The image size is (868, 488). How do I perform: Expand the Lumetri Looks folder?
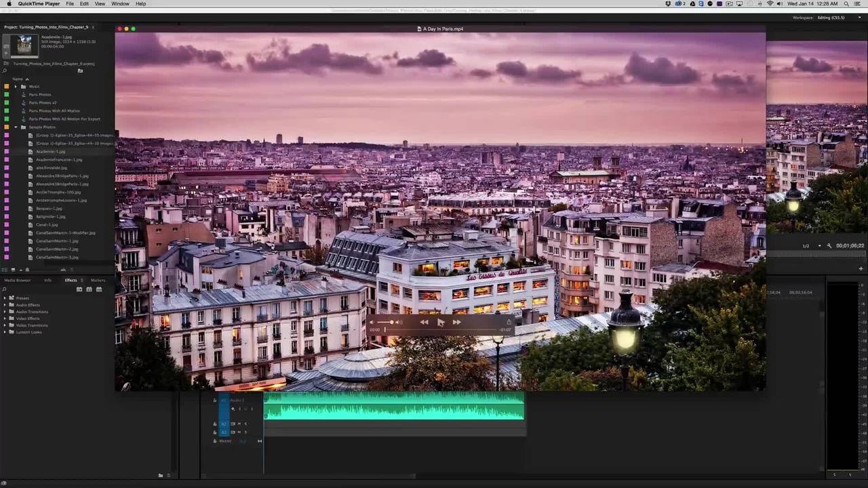click(x=5, y=332)
